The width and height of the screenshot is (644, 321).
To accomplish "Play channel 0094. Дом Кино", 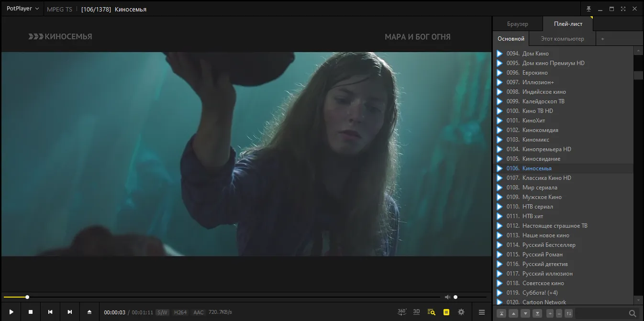I will (x=563, y=54).
